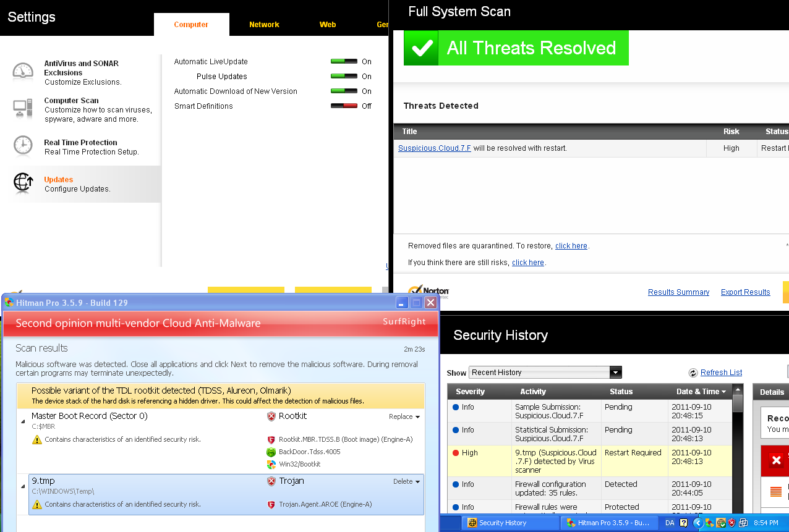Open the Suspicious.Cloud.7.F threat link
Viewport: 789px width, 532px height.
tap(435, 148)
